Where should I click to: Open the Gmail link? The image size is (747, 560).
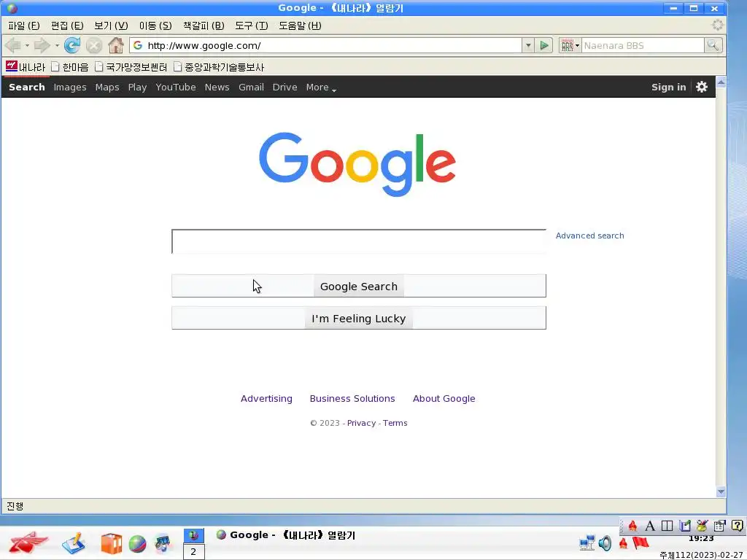[251, 87]
